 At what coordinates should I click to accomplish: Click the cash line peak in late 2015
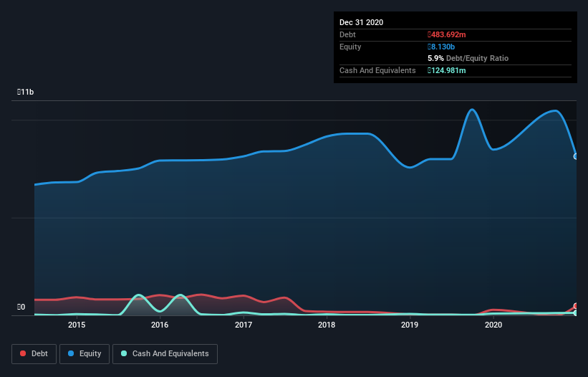(x=139, y=295)
